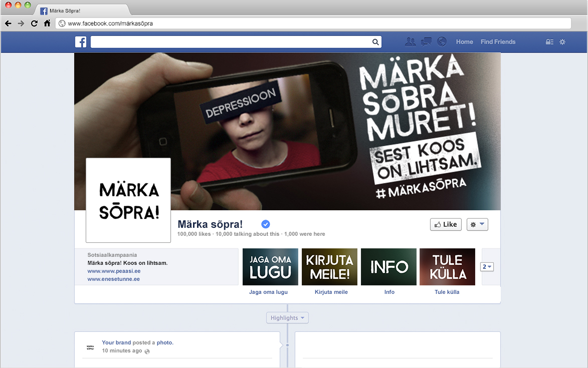588x368 pixels.
Task: Click the browser back arrow
Action: click(x=8, y=24)
